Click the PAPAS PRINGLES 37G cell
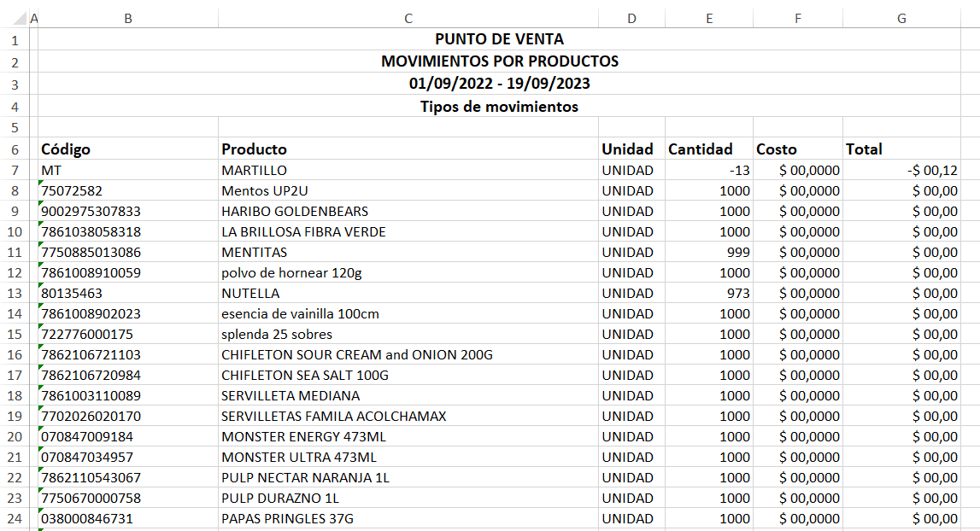The image size is (980, 531). pos(408,518)
